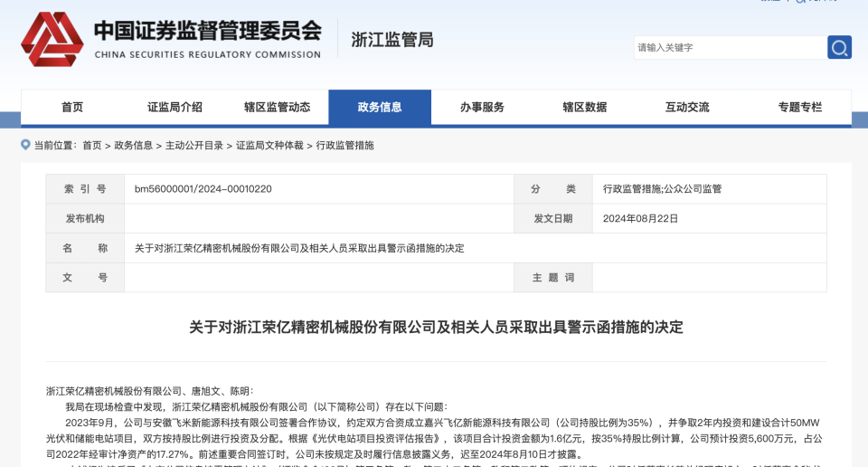Open 证监局文种体裁 breadcrumb link
Viewport: 868px width, 467px height.
coord(269,145)
